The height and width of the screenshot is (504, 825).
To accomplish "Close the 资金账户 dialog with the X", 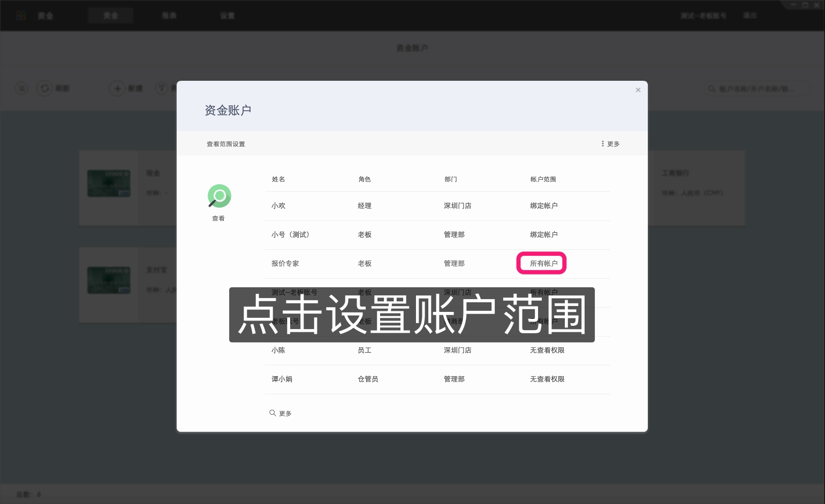I will click(x=638, y=90).
